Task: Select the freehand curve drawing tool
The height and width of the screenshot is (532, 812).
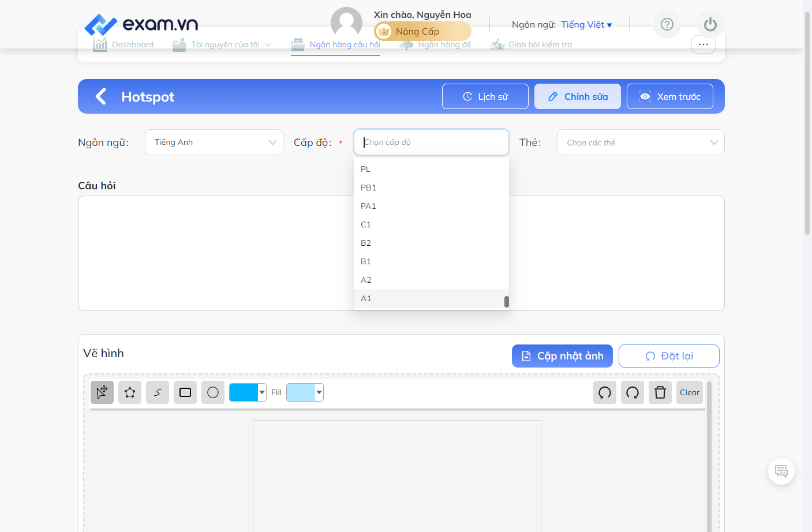Action: (158, 392)
